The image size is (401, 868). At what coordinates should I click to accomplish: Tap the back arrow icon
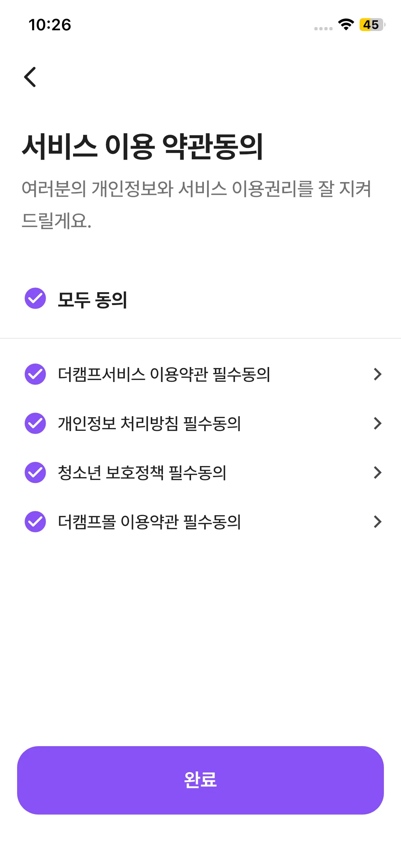coord(30,77)
